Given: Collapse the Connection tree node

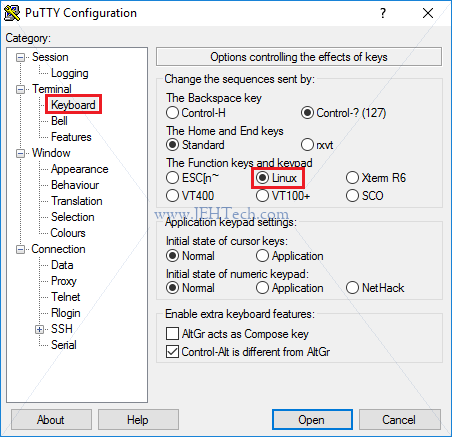Looking at the screenshot, I should [20, 249].
